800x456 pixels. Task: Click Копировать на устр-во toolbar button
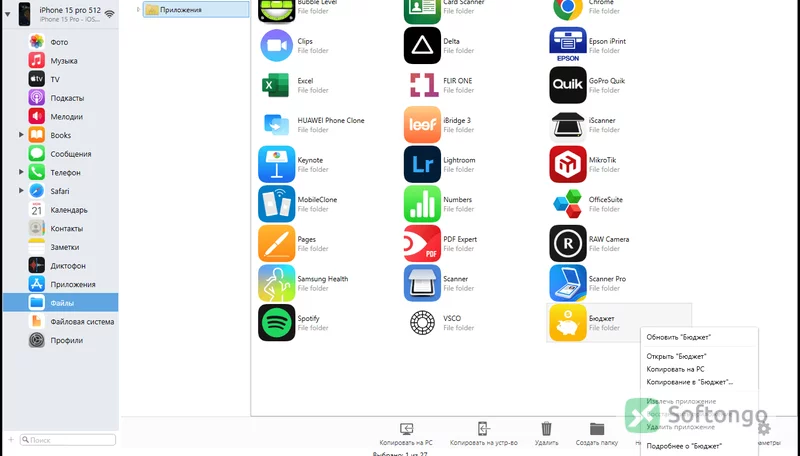pyautogui.click(x=484, y=434)
